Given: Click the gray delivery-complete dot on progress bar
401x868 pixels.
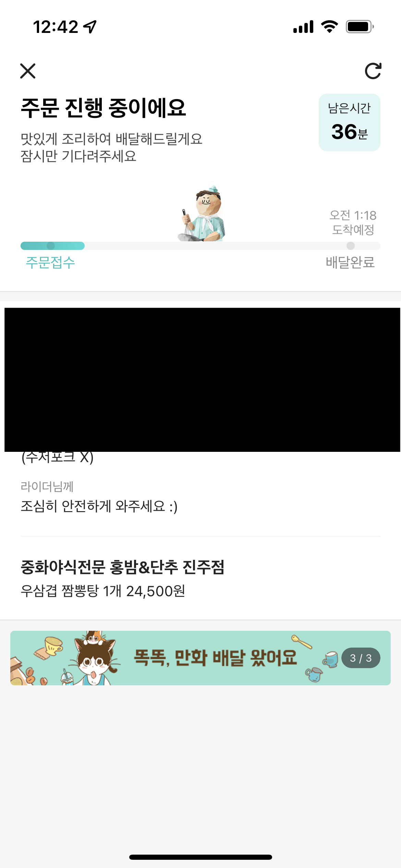Looking at the screenshot, I should pyautogui.click(x=350, y=246).
